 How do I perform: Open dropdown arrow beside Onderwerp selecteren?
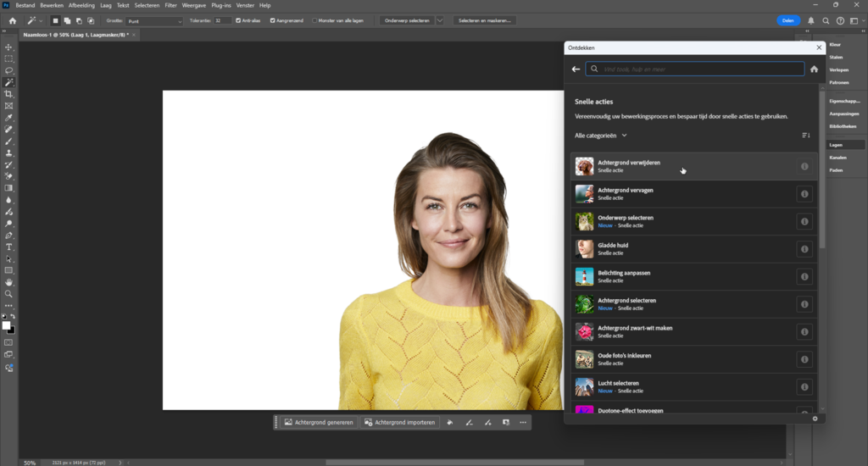pyautogui.click(x=440, y=20)
